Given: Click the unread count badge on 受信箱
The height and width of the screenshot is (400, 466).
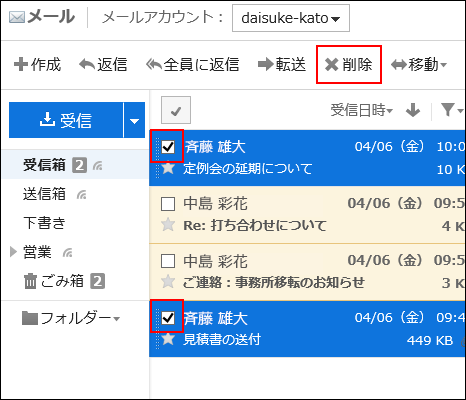Looking at the screenshot, I should click(80, 165).
